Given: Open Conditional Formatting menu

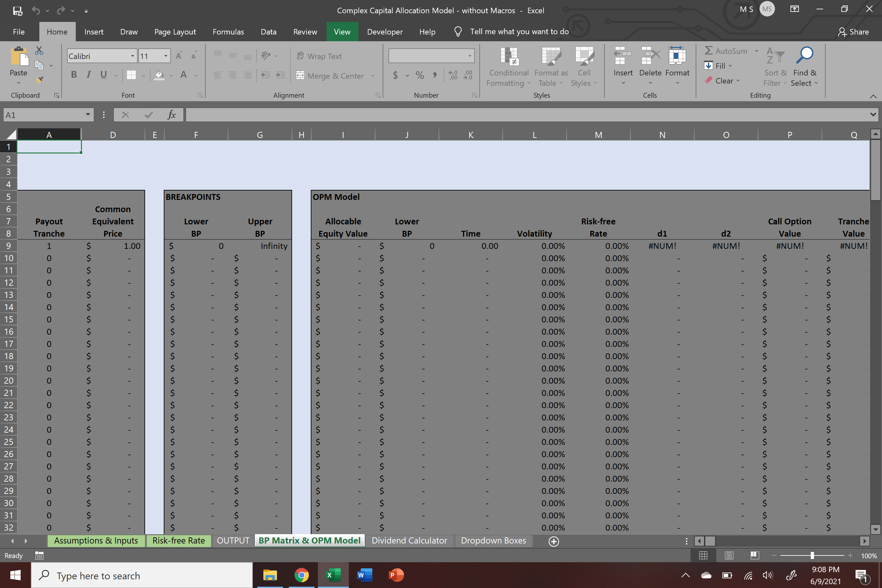Looking at the screenshot, I should (x=508, y=67).
